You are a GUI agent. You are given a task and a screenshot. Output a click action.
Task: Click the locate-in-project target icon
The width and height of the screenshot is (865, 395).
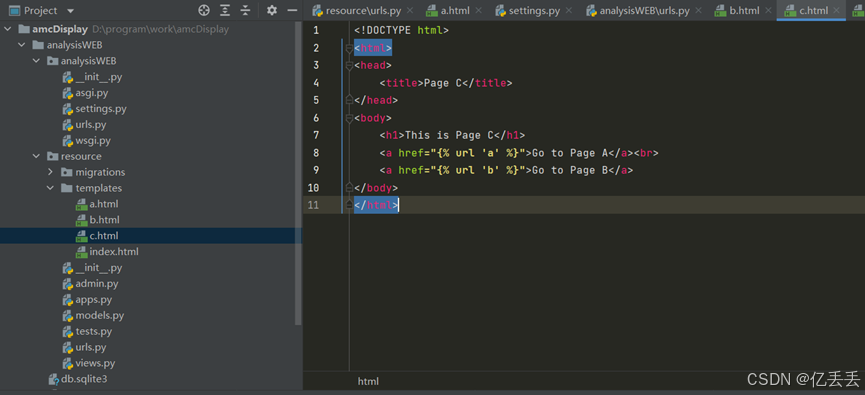click(x=204, y=10)
